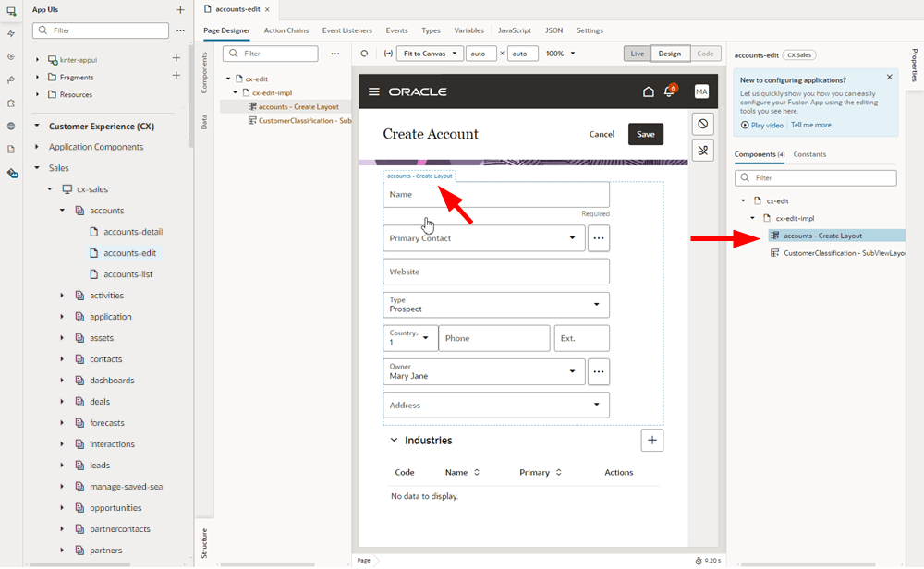Click the notification bell icon in Oracle header
This screenshot has height=569, width=924.
pyautogui.click(x=670, y=91)
